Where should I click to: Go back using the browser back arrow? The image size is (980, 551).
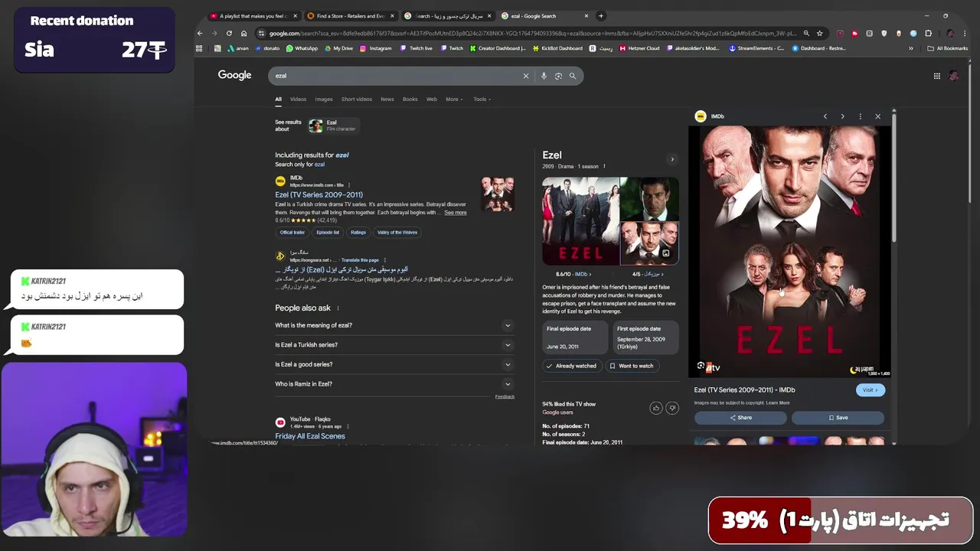click(200, 34)
